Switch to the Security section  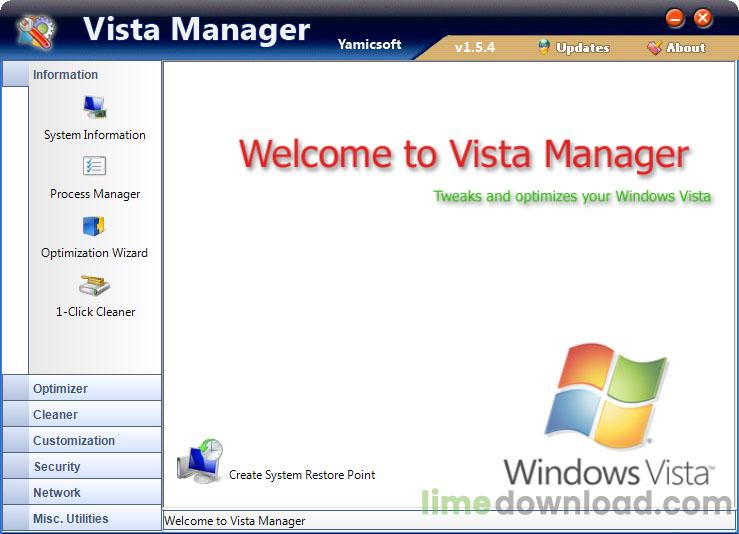[82, 466]
